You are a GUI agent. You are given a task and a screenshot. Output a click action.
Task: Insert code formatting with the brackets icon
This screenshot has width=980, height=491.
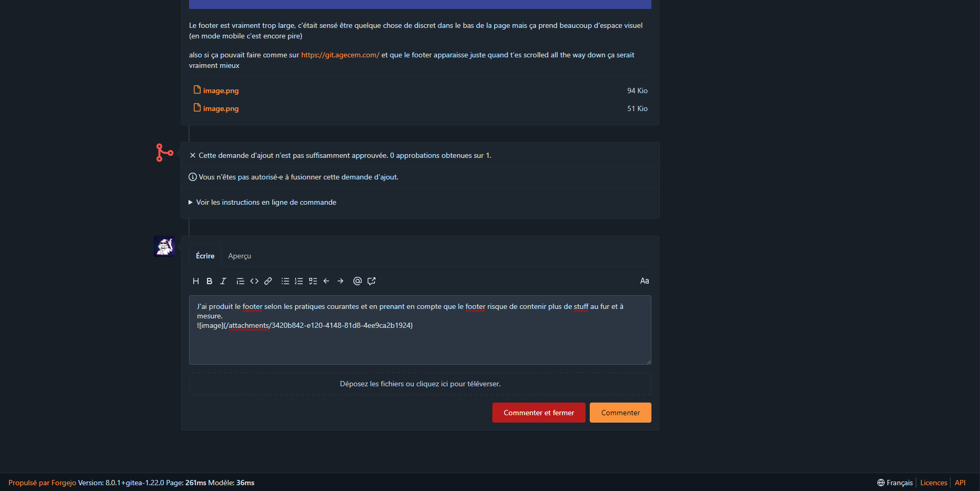(254, 281)
